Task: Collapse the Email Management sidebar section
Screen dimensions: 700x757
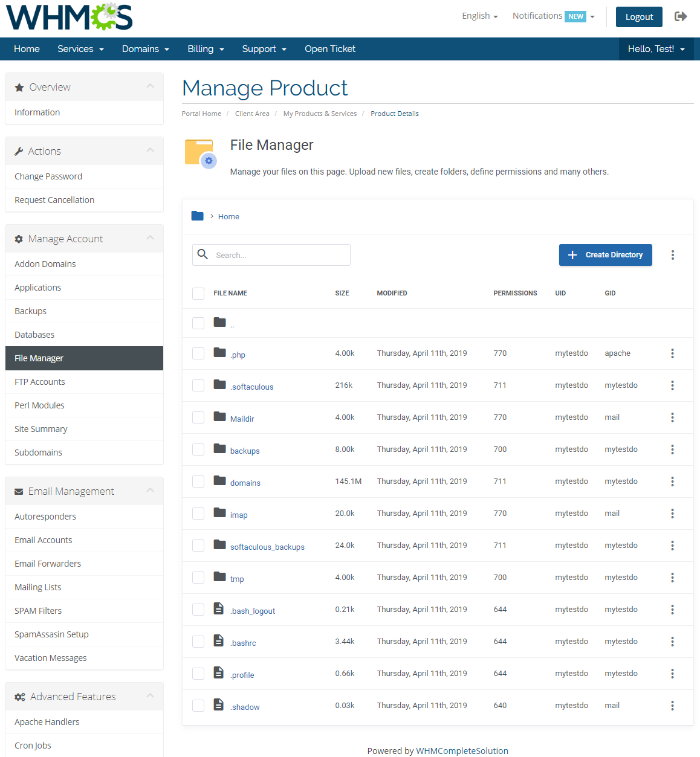Action: click(150, 491)
